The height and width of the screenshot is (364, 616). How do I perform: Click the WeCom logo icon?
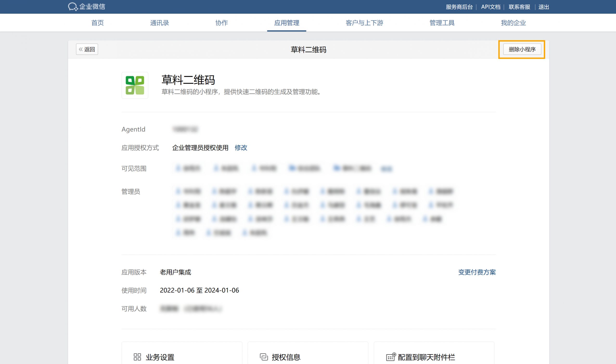pyautogui.click(x=73, y=7)
